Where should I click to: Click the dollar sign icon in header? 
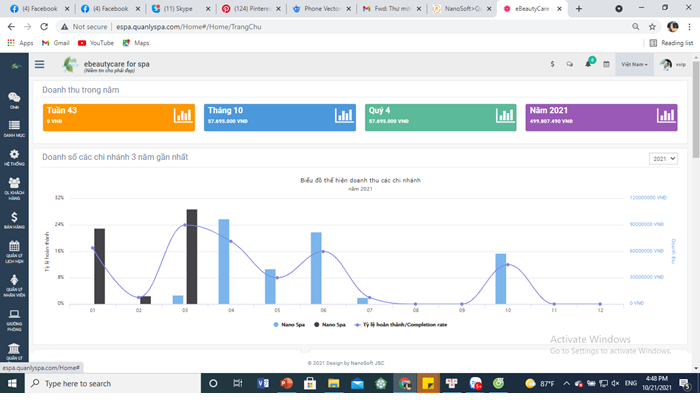coord(552,64)
